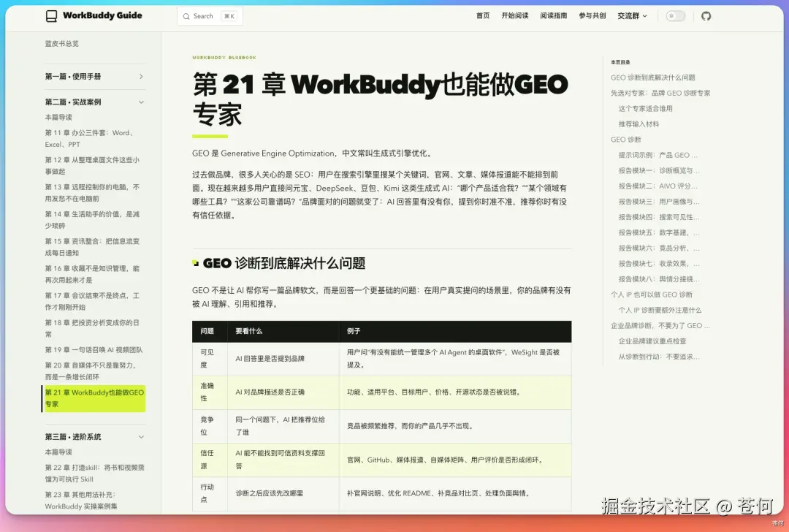
Task: Jump to 报告模块七：收录效果 outline entry
Action: [659, 264]
